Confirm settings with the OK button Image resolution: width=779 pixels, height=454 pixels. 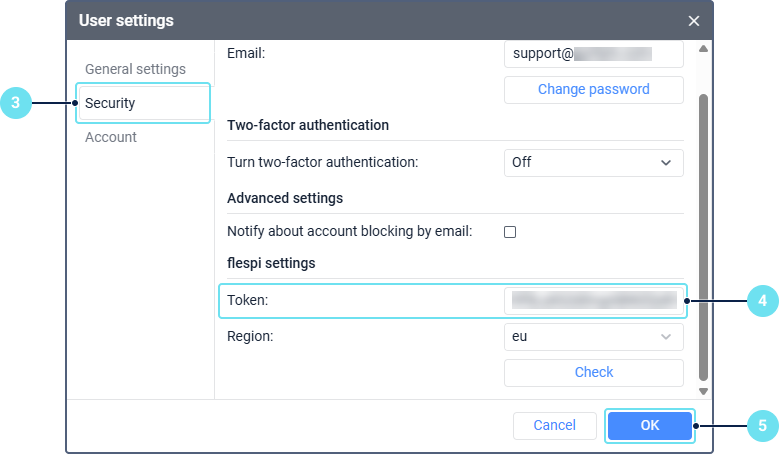[x=649, y=425]
